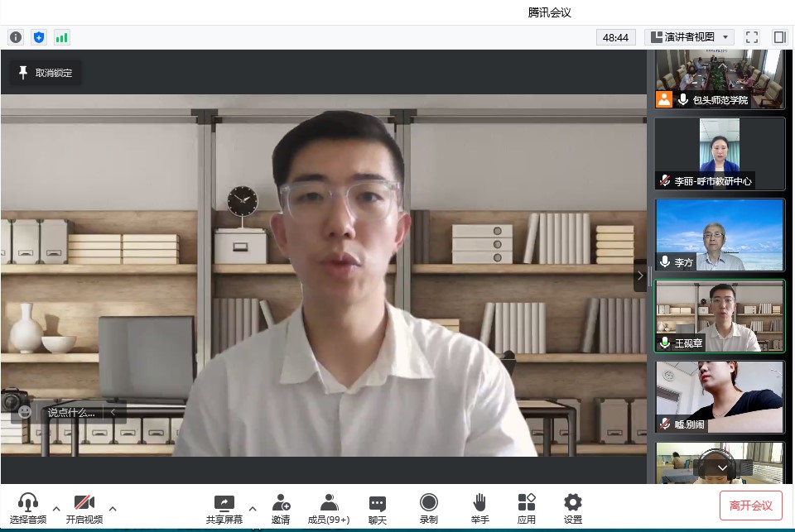Start 录制 recording
Viewport: 795px width, 532px height.
click(x=428, y=508)
